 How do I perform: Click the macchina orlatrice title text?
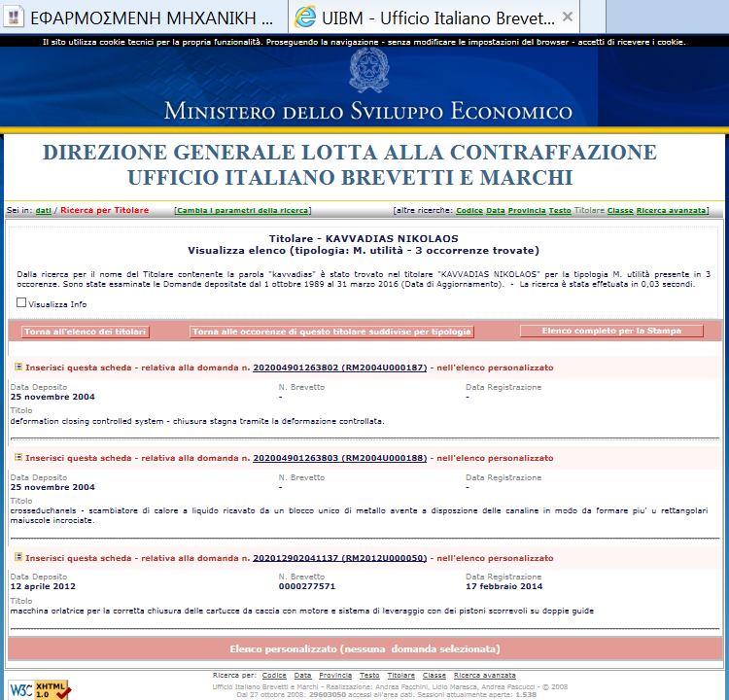click(x=301, y=611)
